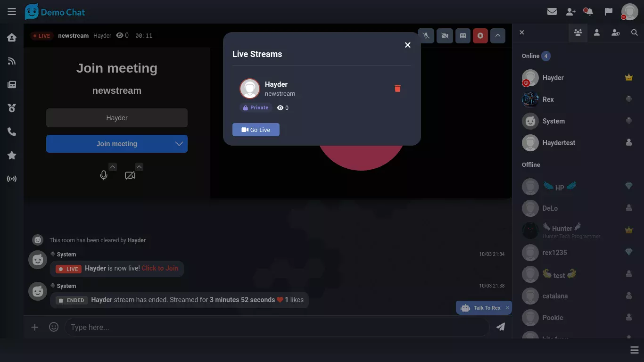Open the phone calls icon in left sidebar

[12, 132]
